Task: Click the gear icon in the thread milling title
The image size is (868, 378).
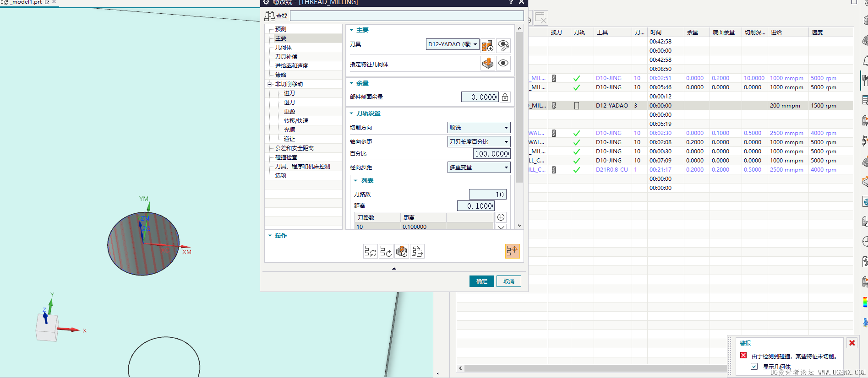Action: coord(266,2)
